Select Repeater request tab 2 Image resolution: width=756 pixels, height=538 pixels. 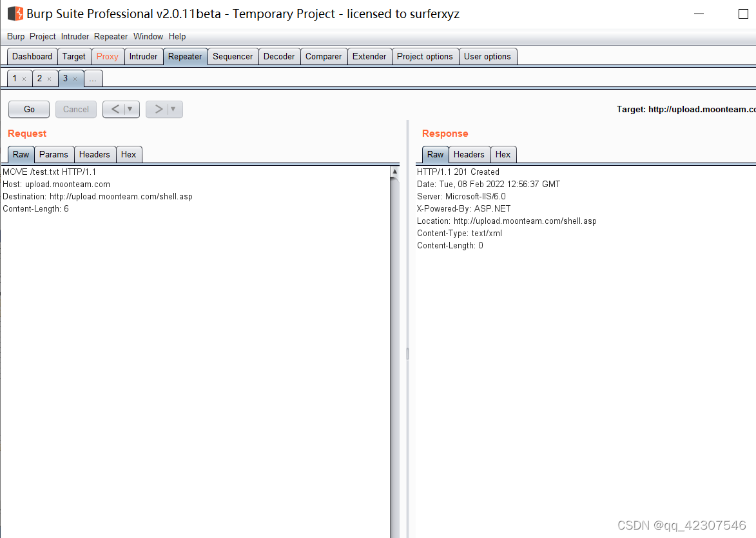pos(40,78)
